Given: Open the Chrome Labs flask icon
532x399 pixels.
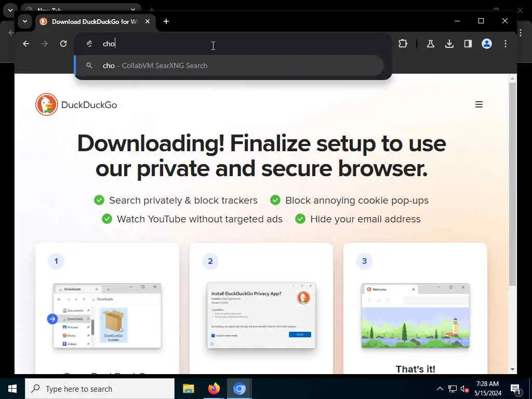Looking at the screenshot, I should coord(431,44).
